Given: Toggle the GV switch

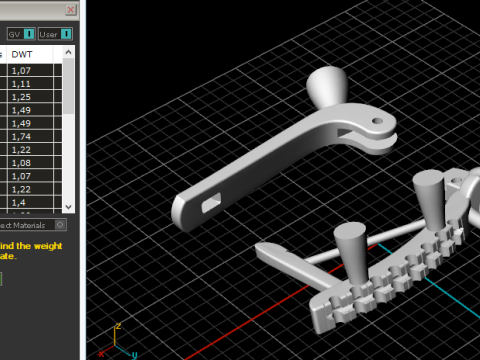Looking at the screenshot, I should (x=29, y=34).
